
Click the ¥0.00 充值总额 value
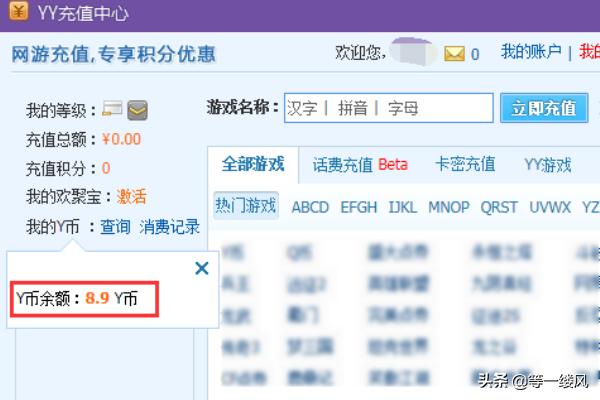(x=121, y=139)
